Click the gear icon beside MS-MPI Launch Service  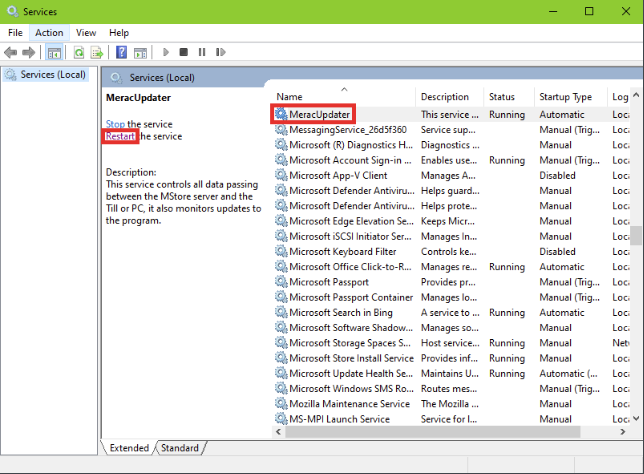[x=281, y=419]
